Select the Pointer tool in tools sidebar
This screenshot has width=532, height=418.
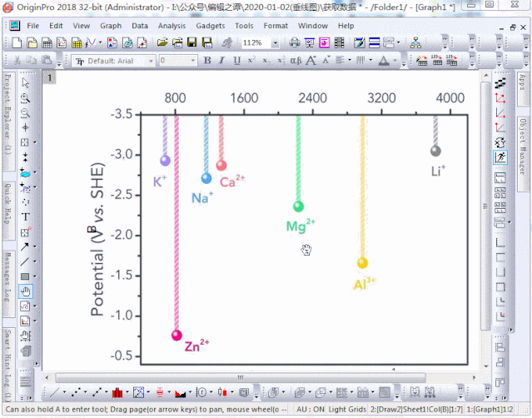coord(25,83)
